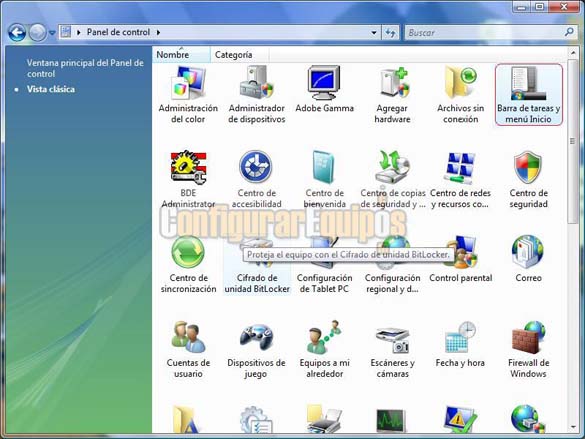Open the globe with network computers icon
Screen dimensions: 585x439
point(528,419)
